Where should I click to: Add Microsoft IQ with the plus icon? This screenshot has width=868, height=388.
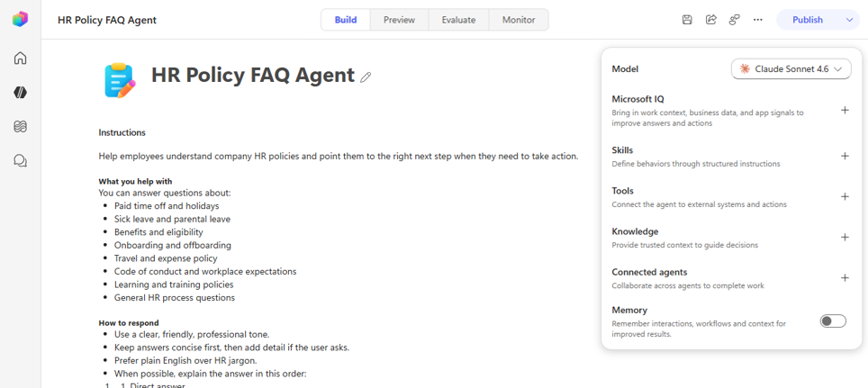tap(845, 110)
